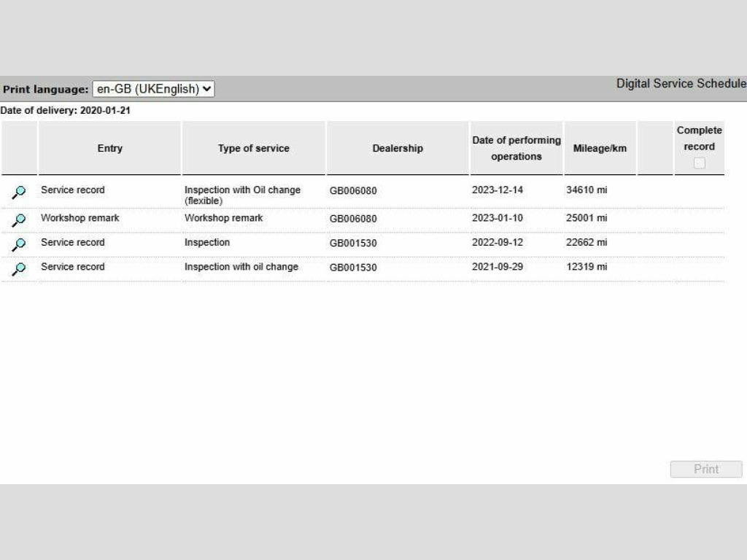
Task: Select the 'Print language:' label
Action: (46, 90)
